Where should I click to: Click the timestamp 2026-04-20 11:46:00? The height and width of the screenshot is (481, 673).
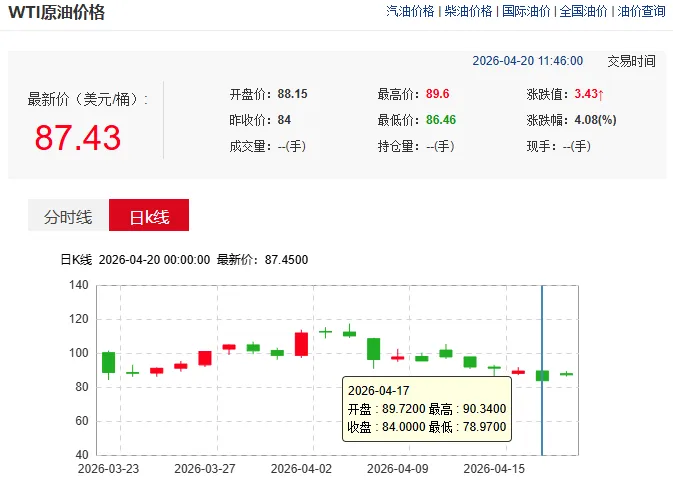(527, 61)
